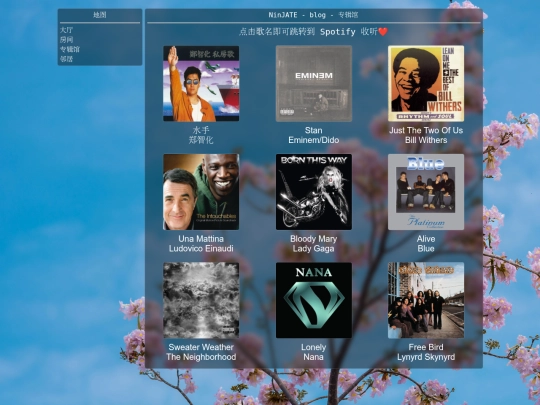
Task: Click the Eminem/Dido artist name
Action: click(x=313, y=140)
